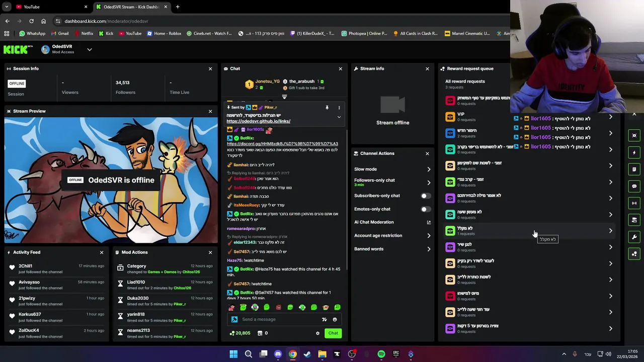Close the Activity Feed panel
This screenshot has height=362, width=644.
tap(102, 252)
